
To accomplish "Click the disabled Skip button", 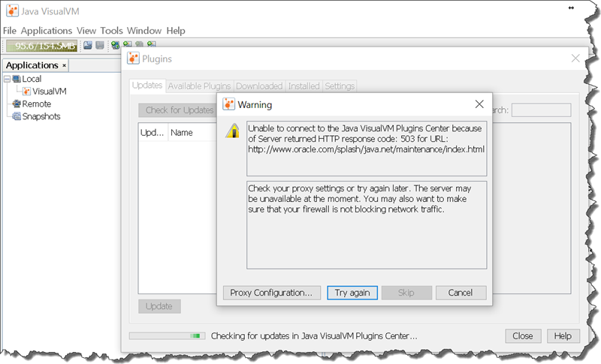I will (406, 293).
